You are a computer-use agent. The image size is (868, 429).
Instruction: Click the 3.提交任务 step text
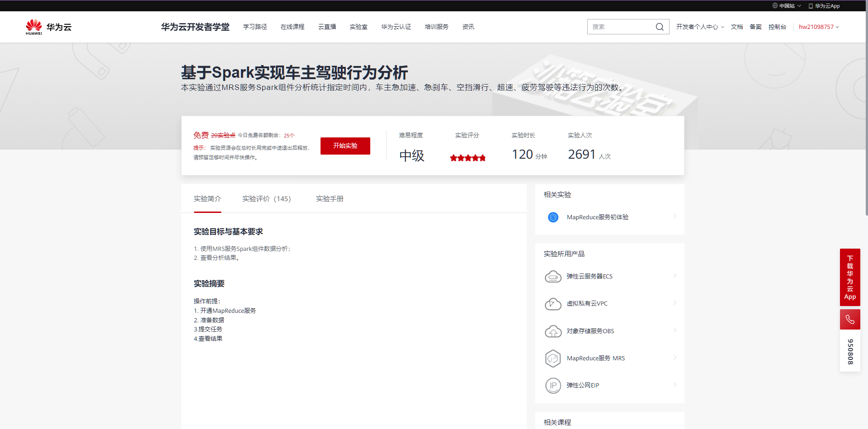pos(208,330)
